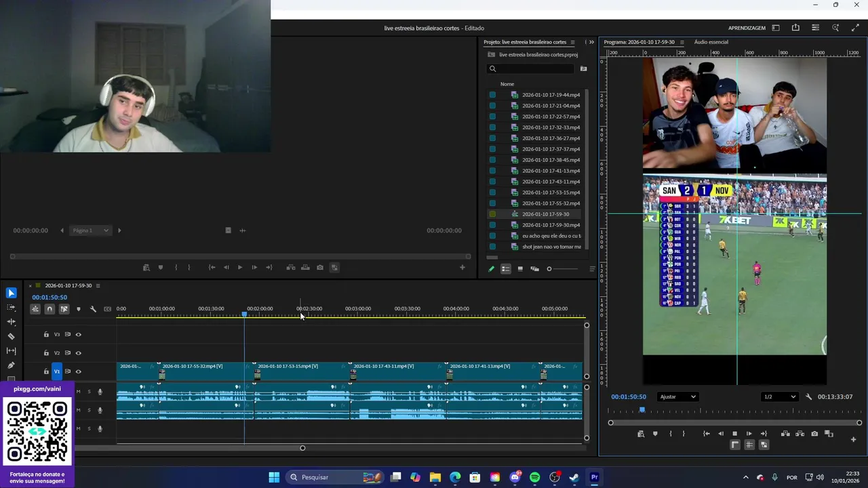
Task: Open the workspaces icon in header
Action: click(x=776, y=28)
